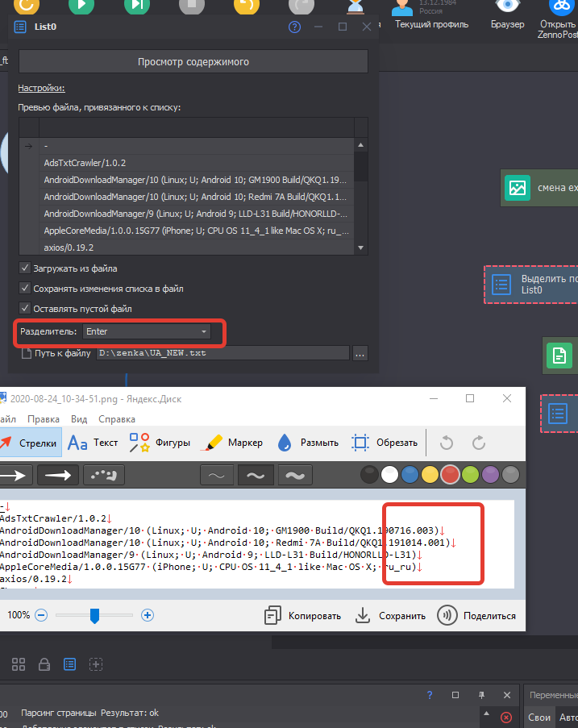578x728 pixels.
Task: Click the Текущий профиль profile icon
Action: [402, 7]
